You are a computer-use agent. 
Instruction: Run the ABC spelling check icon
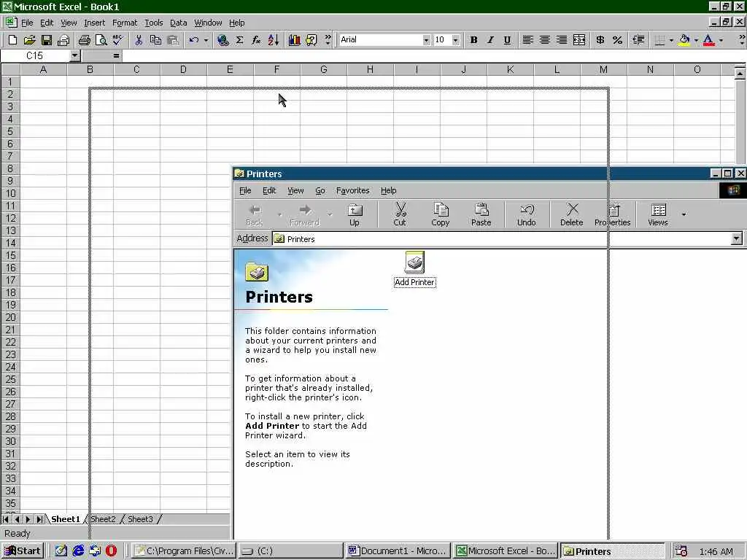point(117,40)
